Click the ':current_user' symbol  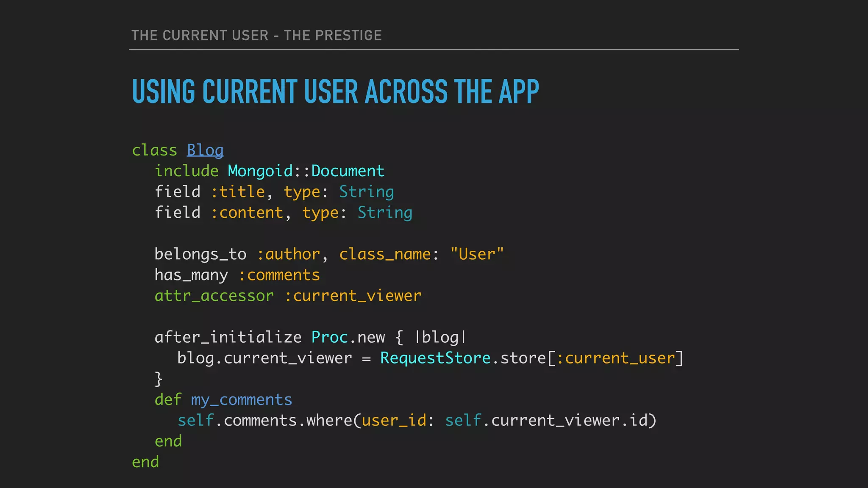[x=615, y=358]
